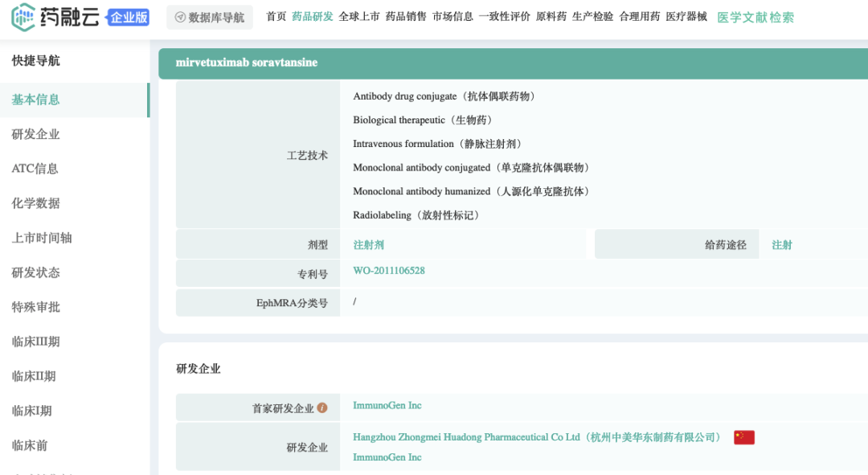Select 医学文献检索 in the top navigation
Screen dimensions: 868x475
[x=755, y=17]
